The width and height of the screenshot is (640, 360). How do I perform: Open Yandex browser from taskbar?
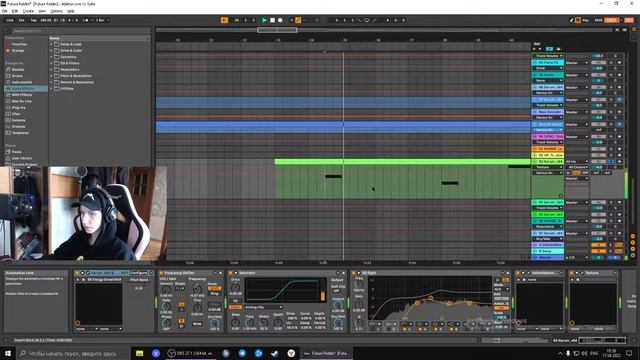point(291,353)
